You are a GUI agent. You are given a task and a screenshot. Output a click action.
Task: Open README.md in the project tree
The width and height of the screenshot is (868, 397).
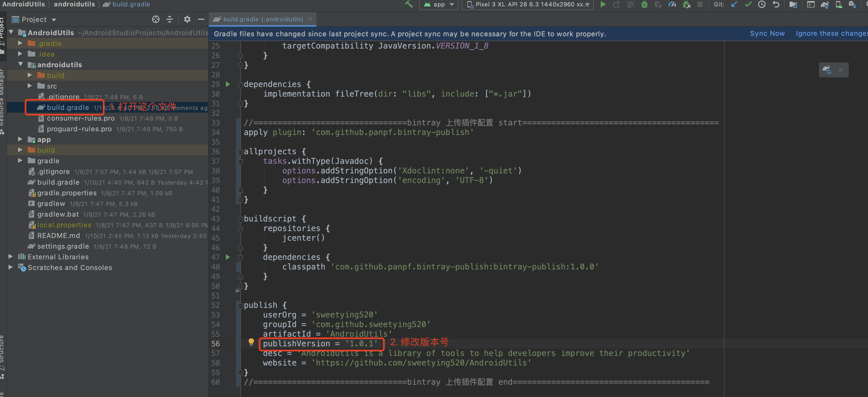pos(58,236)
